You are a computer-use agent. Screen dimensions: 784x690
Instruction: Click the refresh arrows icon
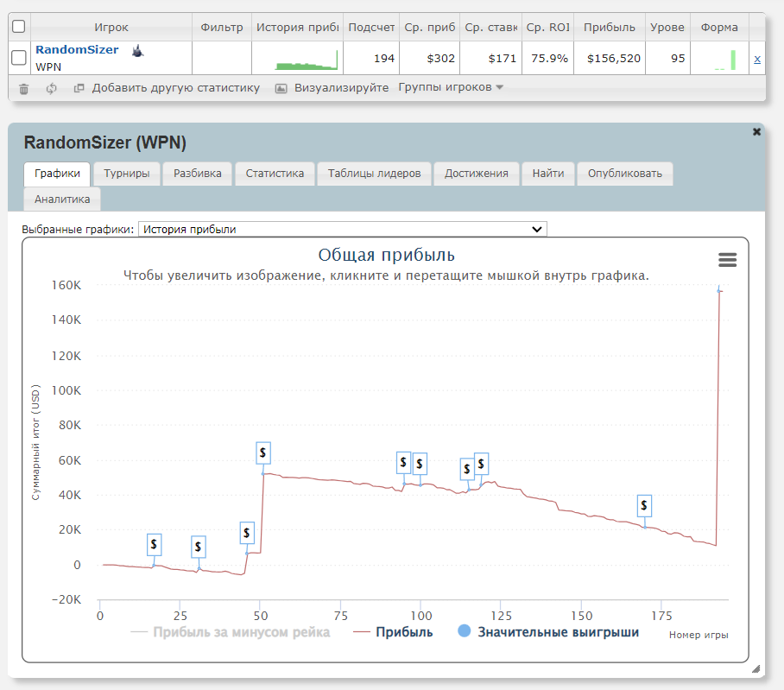point(52,88)
